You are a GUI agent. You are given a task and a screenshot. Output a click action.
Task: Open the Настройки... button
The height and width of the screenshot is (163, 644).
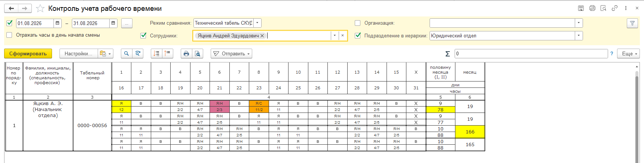(x=79, y=53)
